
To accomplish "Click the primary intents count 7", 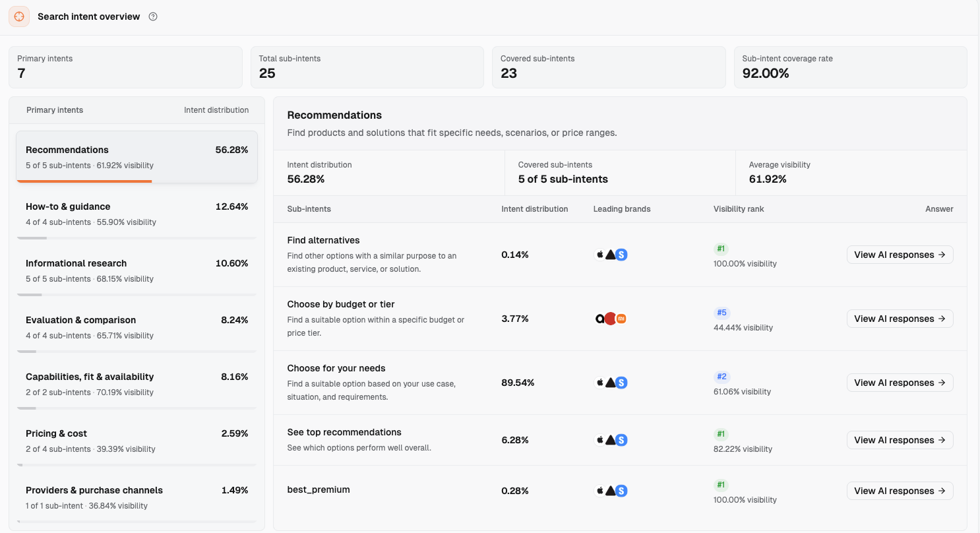I will [x=21, y=73].
